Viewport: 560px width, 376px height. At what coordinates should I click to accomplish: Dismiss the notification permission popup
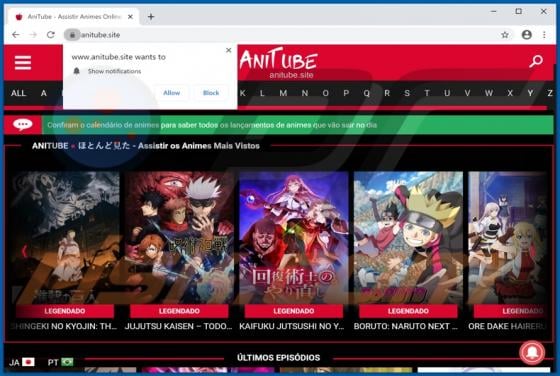click(x=229, y=50)
